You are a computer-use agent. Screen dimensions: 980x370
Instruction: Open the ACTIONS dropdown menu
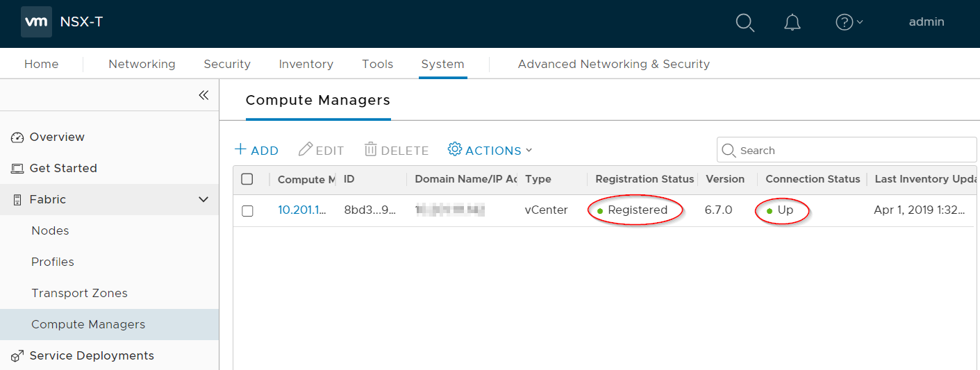tap(490, 150)
